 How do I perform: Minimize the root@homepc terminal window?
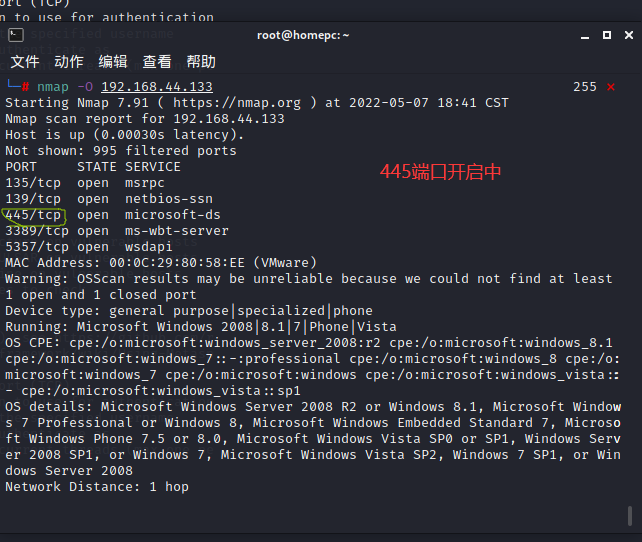(585, 36)
